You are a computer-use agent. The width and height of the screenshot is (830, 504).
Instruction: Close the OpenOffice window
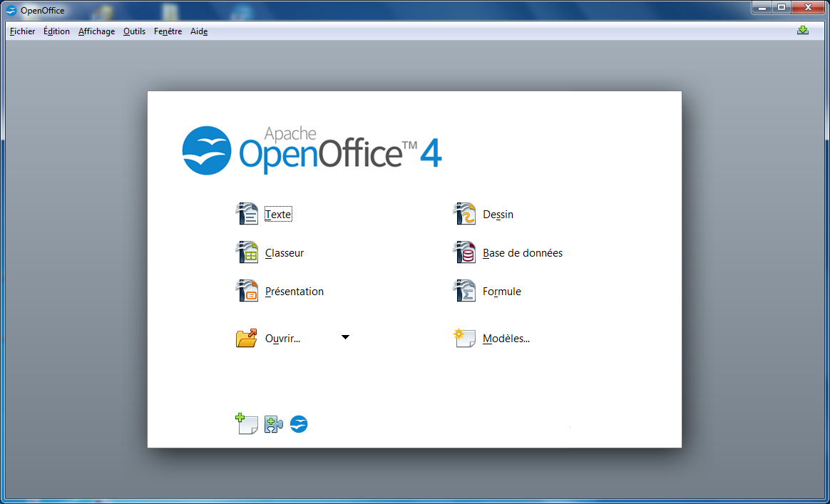(x=809, y=7)
